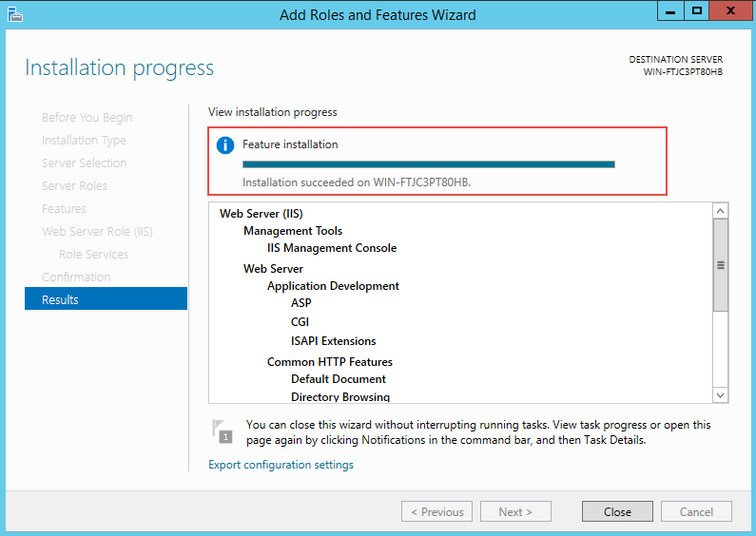This screenshot has width=756, height=536.
Task: Click the Default Document item
Action: pos(338,379)
